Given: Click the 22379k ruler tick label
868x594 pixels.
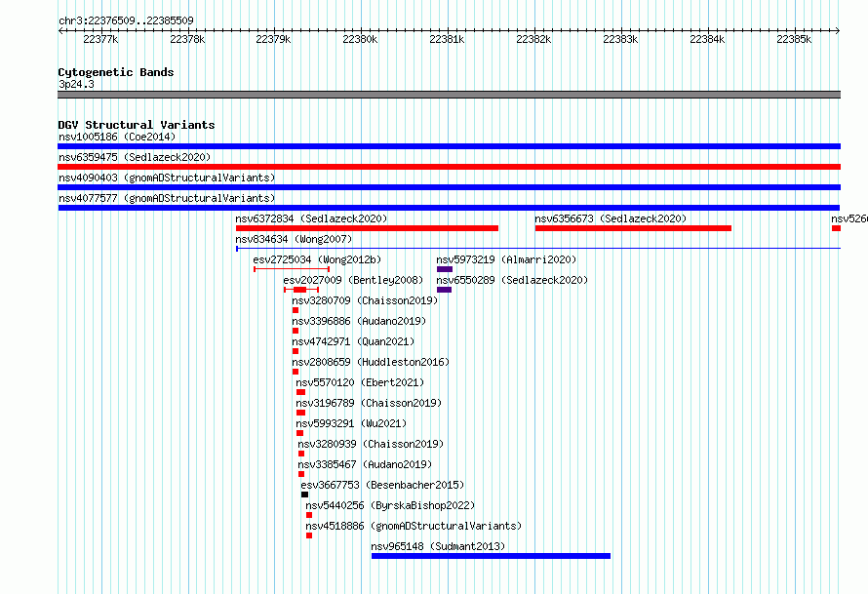Looking at the screenshot, I should point(273,39).
